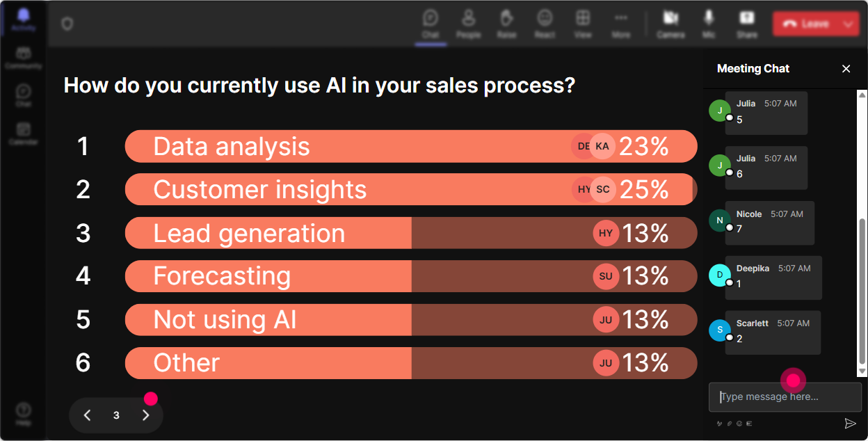This screenshot has height=441, width=868.
Task: Expand the Leave button dropdown arrow
Action: click(x=848, y=24)
